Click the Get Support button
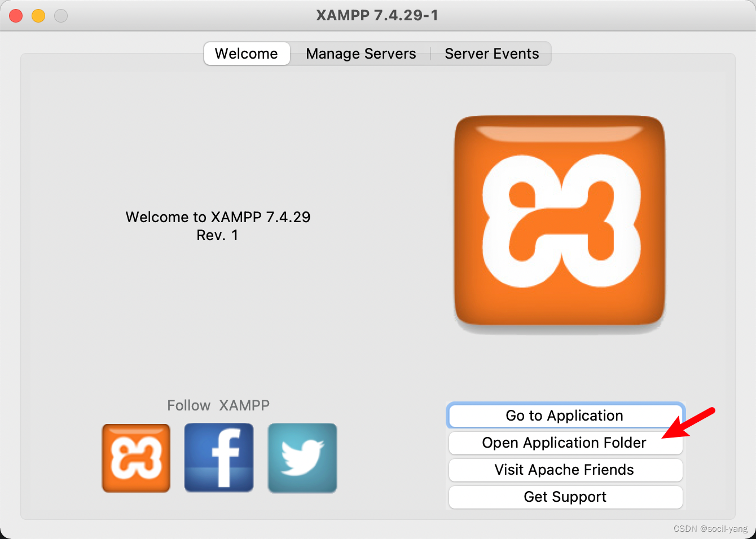 point(565,497)
